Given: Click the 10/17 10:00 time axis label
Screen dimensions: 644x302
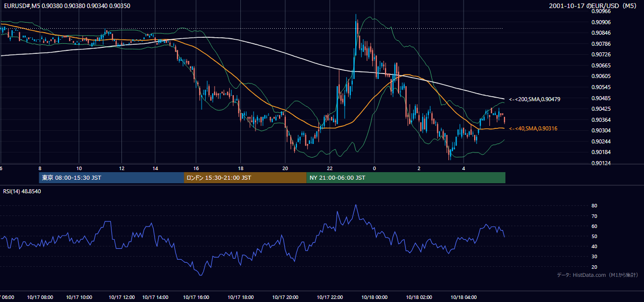Looking at the screenshot, I should click(79, 297).
